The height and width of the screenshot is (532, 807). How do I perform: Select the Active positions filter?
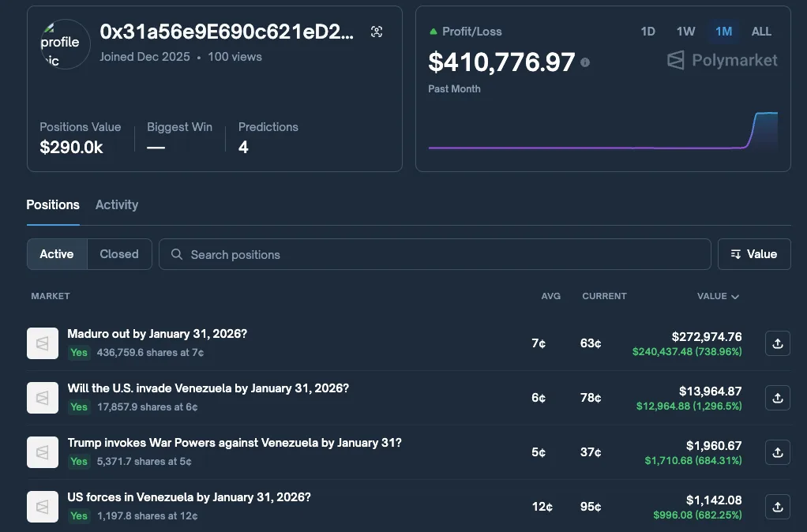coord(56,253)
